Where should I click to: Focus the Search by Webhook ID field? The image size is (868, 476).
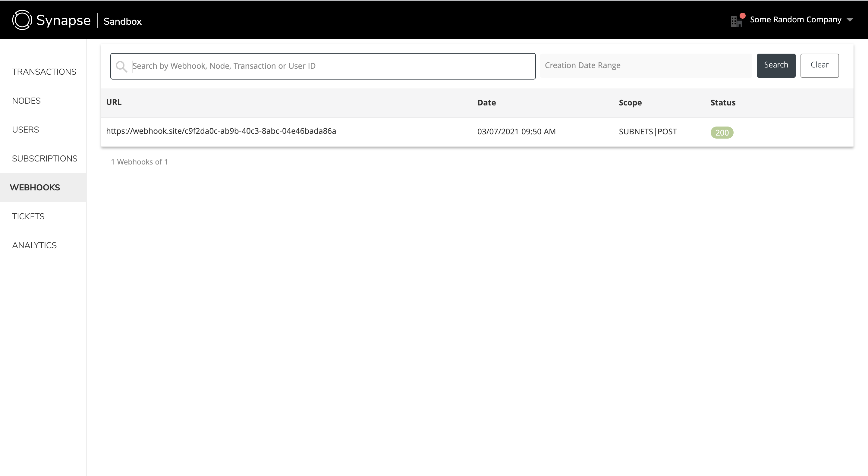[323, 66]
